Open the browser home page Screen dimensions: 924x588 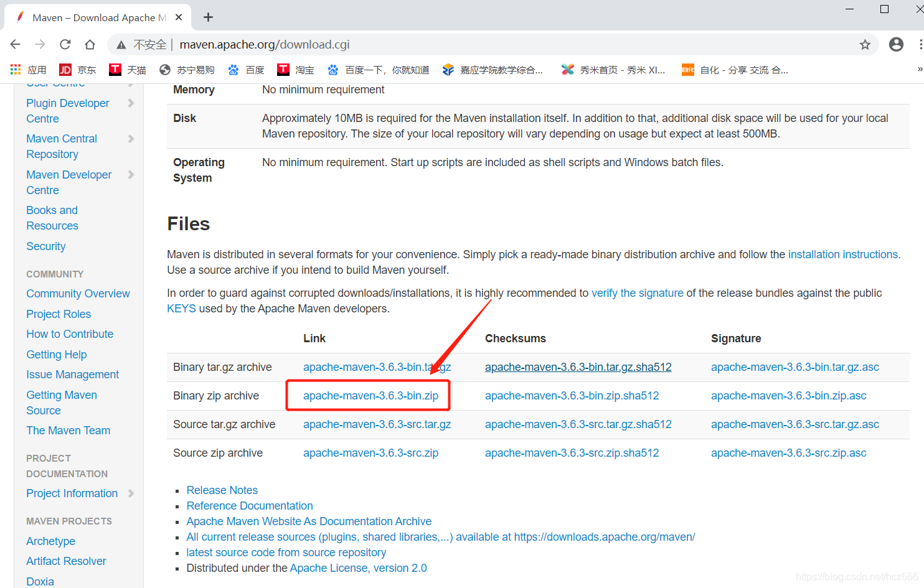pyautogui.click(x=90, y=44)
